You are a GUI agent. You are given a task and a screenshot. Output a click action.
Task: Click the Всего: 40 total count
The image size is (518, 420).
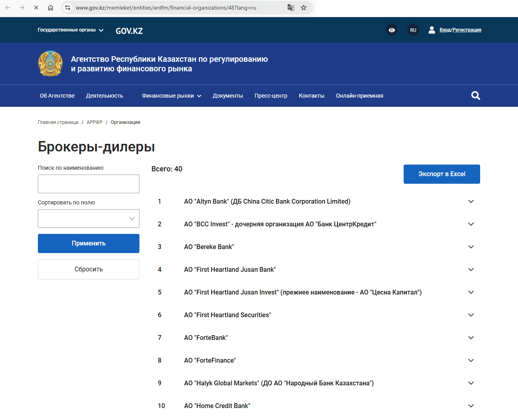coord(167,169)
